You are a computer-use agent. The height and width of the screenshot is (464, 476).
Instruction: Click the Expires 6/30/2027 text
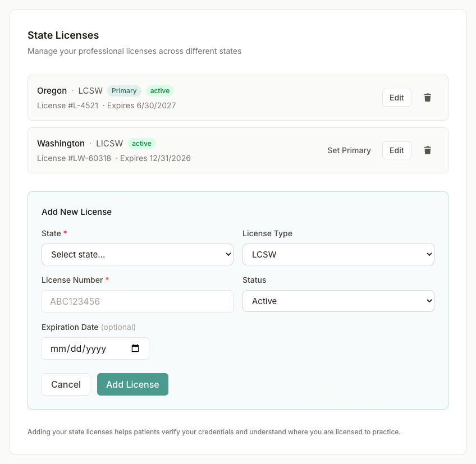(141, 105)
